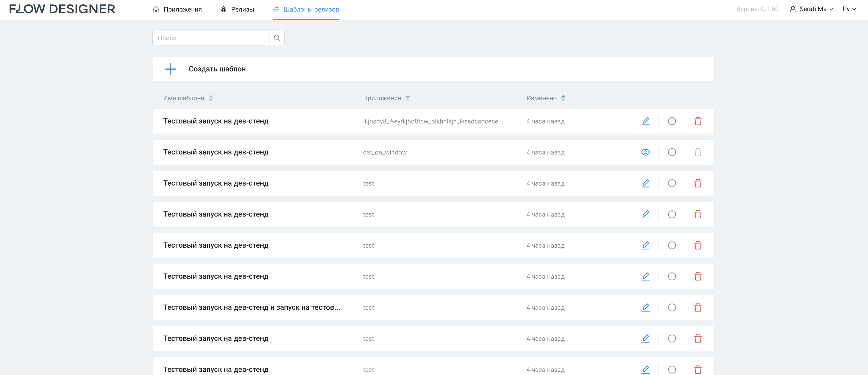Edit the truncated 'и запуск на тестов...' template
Image resolution: width=868 pixels, height=375 pixels.
pos(645,307)
